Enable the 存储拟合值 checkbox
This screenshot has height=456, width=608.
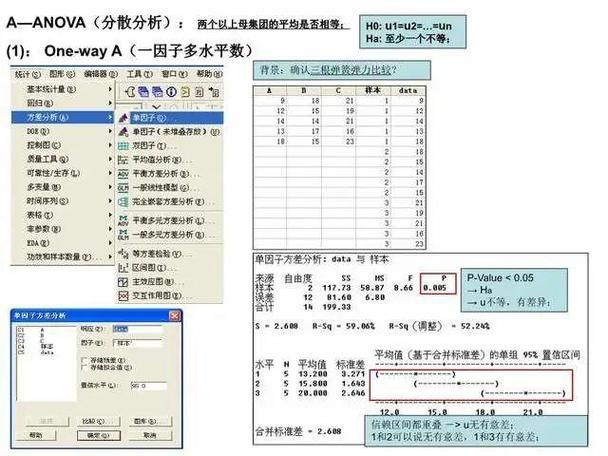(84, 367)
